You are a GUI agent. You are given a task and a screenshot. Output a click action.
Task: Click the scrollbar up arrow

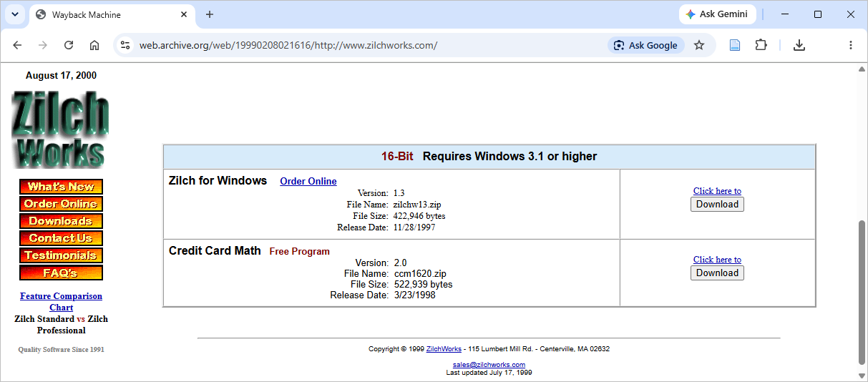click(862, 69)
